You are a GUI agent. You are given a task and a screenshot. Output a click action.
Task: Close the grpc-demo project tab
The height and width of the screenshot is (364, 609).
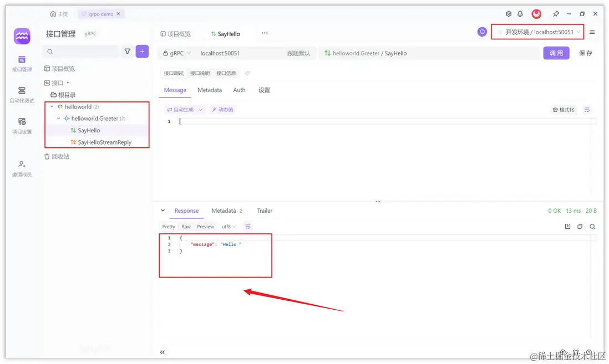(x=119, y=14)
